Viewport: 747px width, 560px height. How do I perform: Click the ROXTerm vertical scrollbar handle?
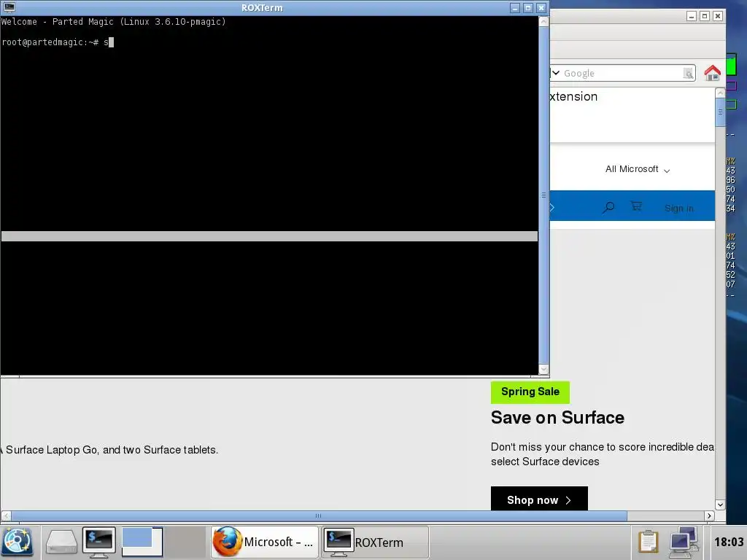(x=543, y=195)
